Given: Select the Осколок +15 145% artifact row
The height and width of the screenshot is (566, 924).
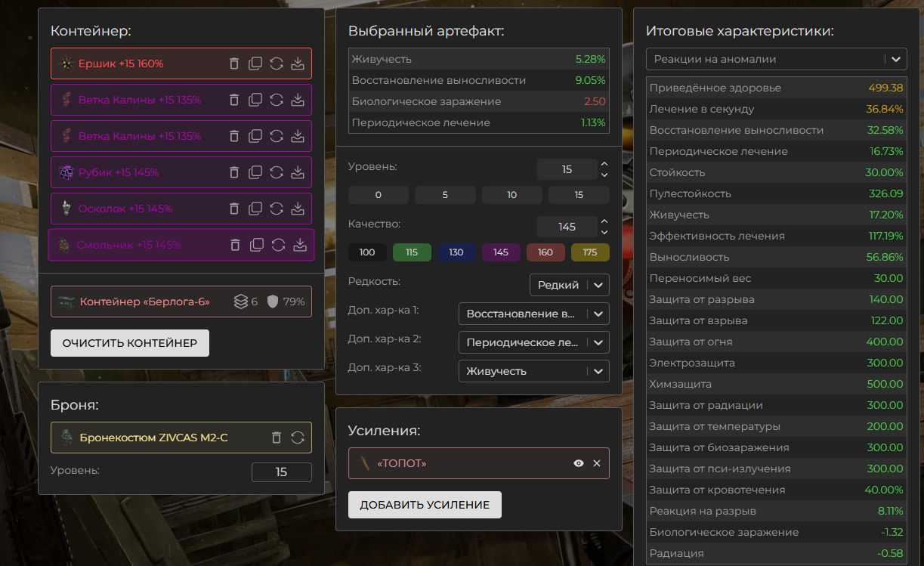Looking at the screenshot, I should 136,209.
